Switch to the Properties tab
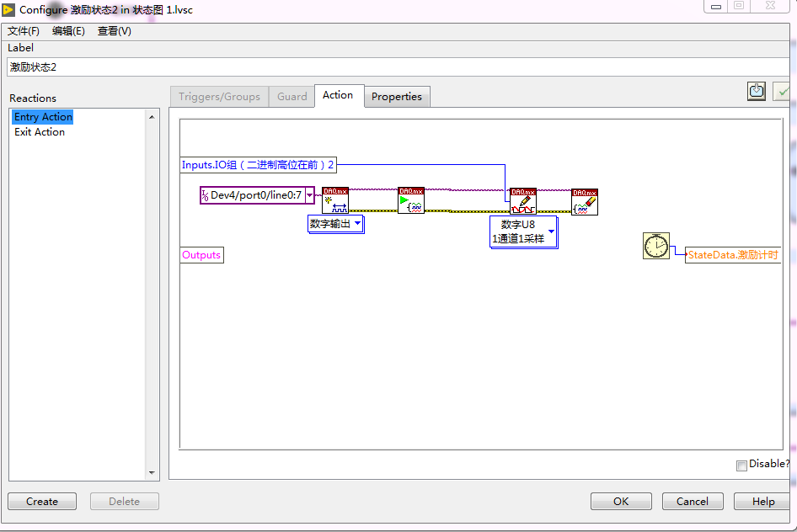Image resolution: width=797 pixels, height=532 pixels. [397, 97]
